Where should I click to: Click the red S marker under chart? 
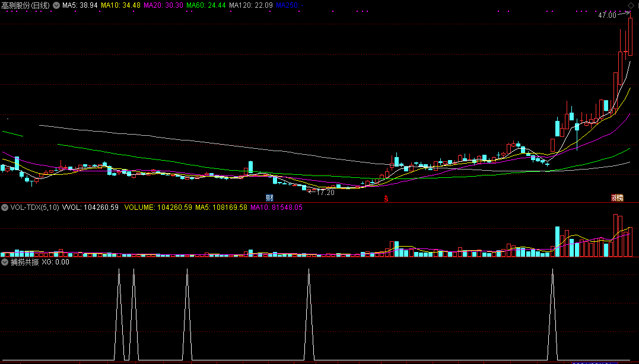(x=386, y=198)
